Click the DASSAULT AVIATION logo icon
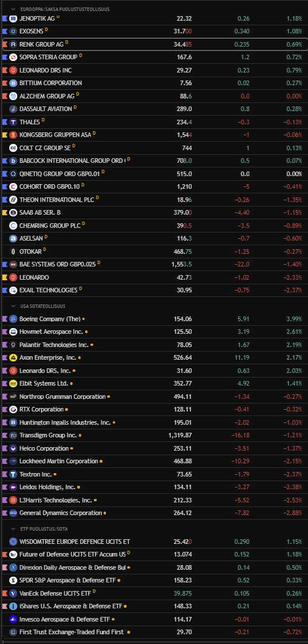 point(13,109)
